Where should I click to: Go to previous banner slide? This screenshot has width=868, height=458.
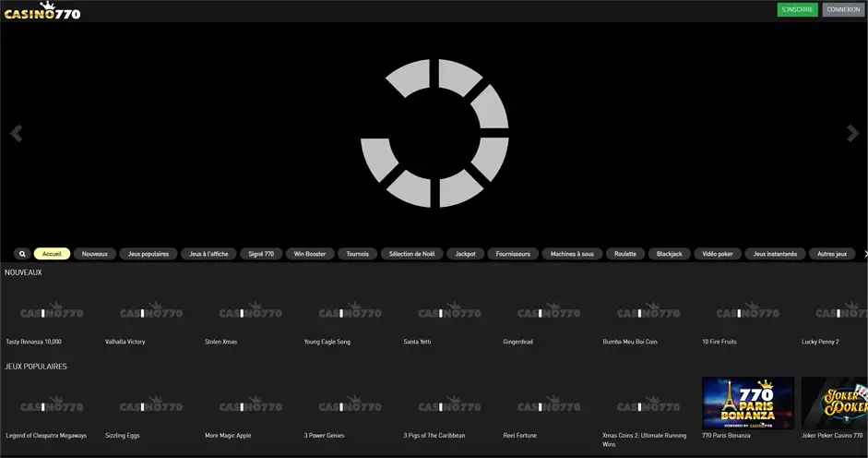pyautogui.click(x=16, y=134)
